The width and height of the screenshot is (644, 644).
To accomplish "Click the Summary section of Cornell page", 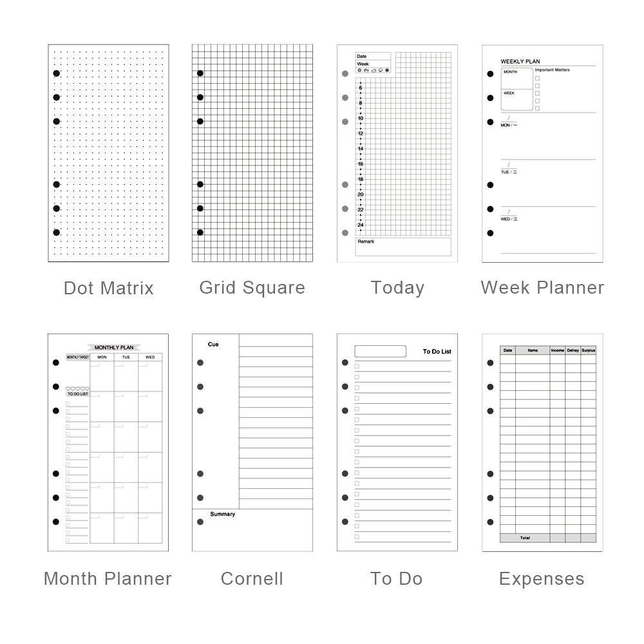I will point(252,529).
